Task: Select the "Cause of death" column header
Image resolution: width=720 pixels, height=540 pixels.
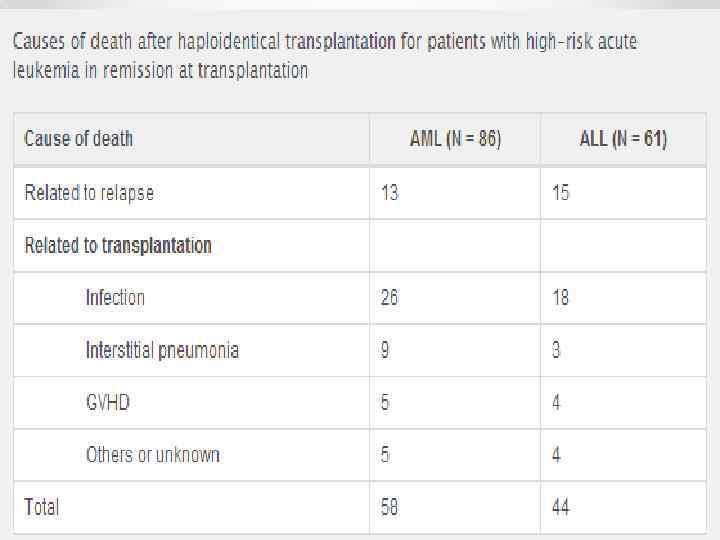Action: pyautogui.click(x=78, y=138)
